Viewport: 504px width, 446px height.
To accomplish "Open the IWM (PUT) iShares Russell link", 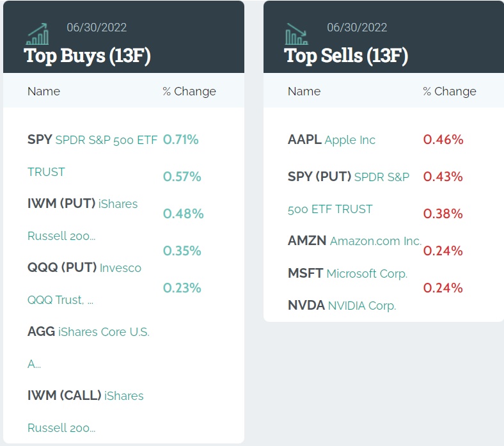I will [x=83, y=204].
